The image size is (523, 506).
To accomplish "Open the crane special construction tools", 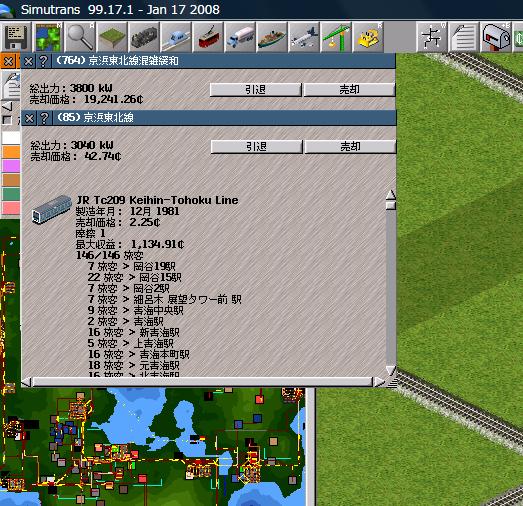I will pyautogui.click(x=336, y=37).
